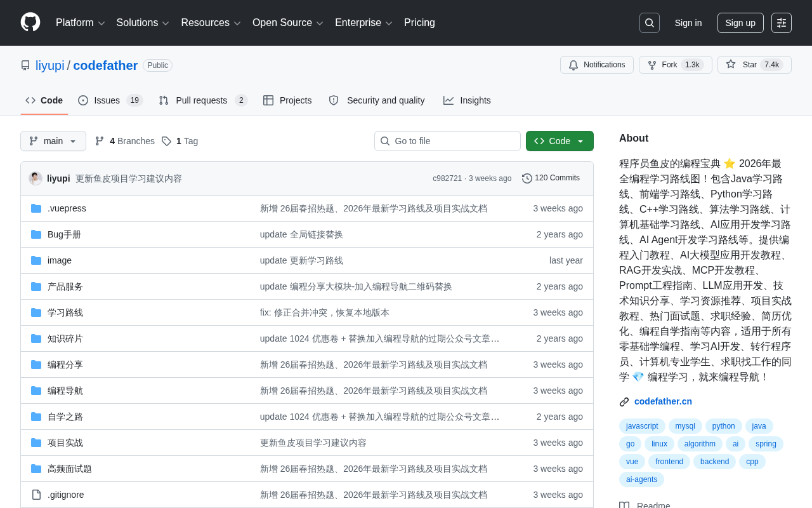This screenshot has height=508, width=812.
Task: Click the Bug手册 folder icon
Action: click(x=36, y=234)
